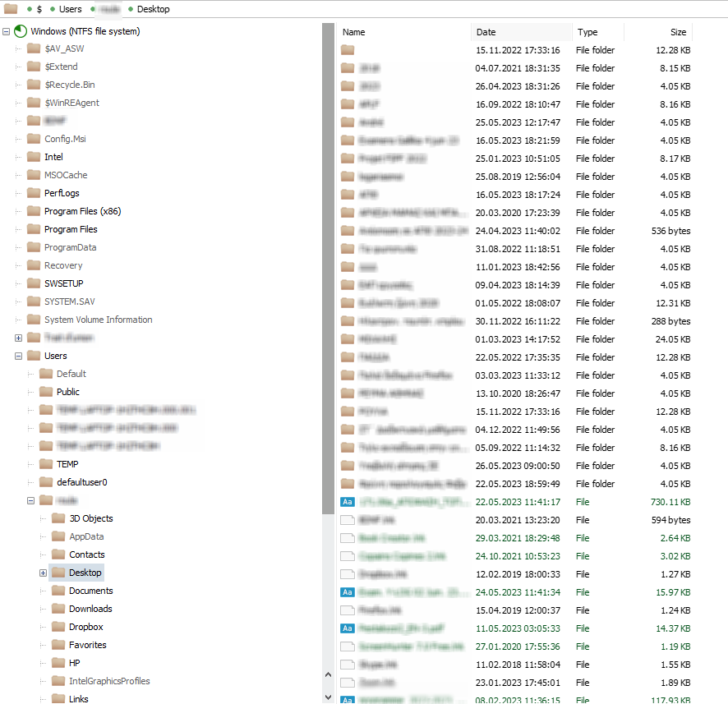This screenshot has width=728, height=704.
Task: Collapse the blurred user folder below defaultuser0
Action: tap(30, 500)
